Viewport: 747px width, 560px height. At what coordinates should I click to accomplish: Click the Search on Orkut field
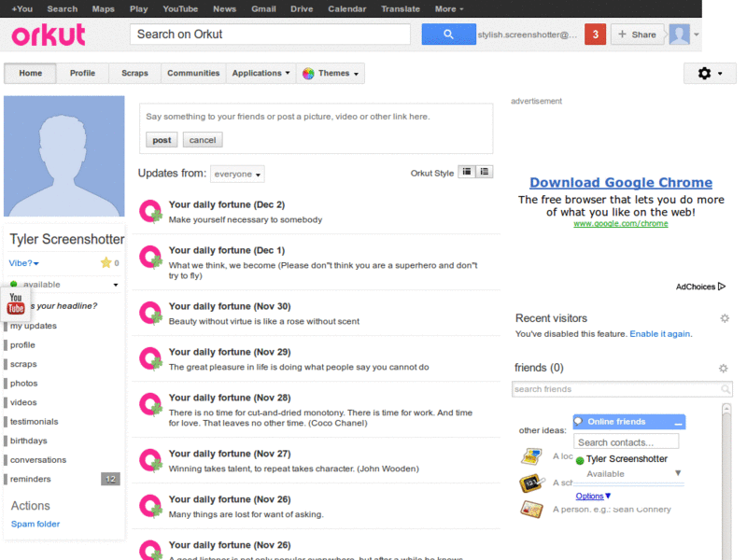pyautogui.click(x=270, y=35)
